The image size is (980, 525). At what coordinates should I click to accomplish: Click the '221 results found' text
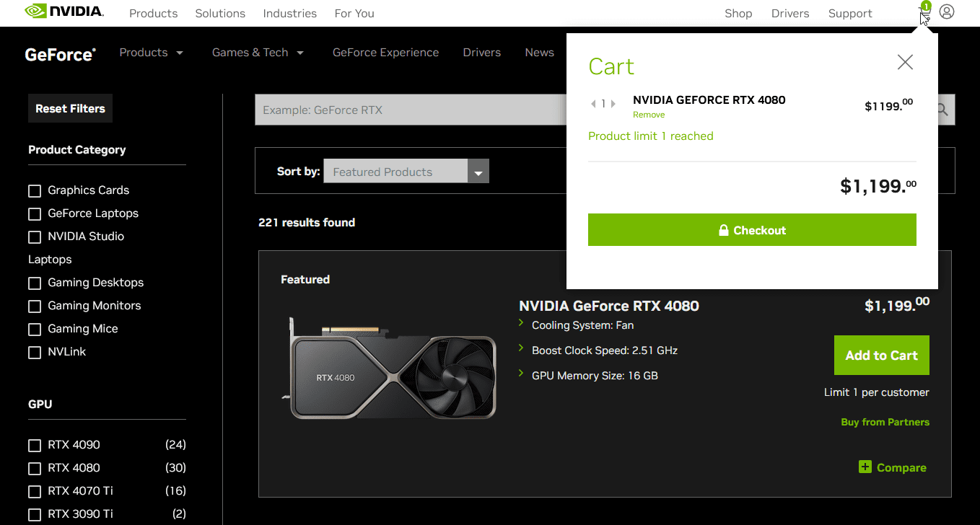(x=307, y=222)
